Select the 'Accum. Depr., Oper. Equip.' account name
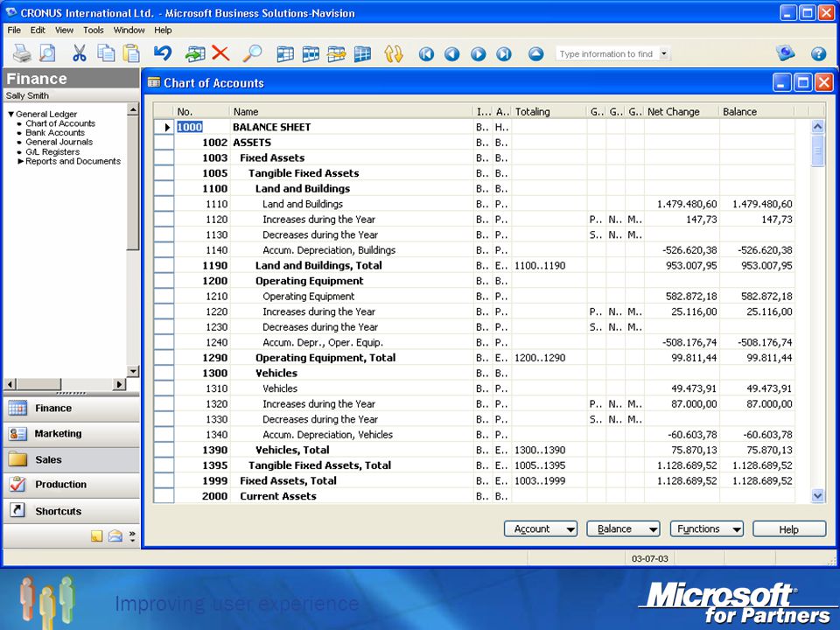This screenshot has height=630, width=840. click(323, 342)
